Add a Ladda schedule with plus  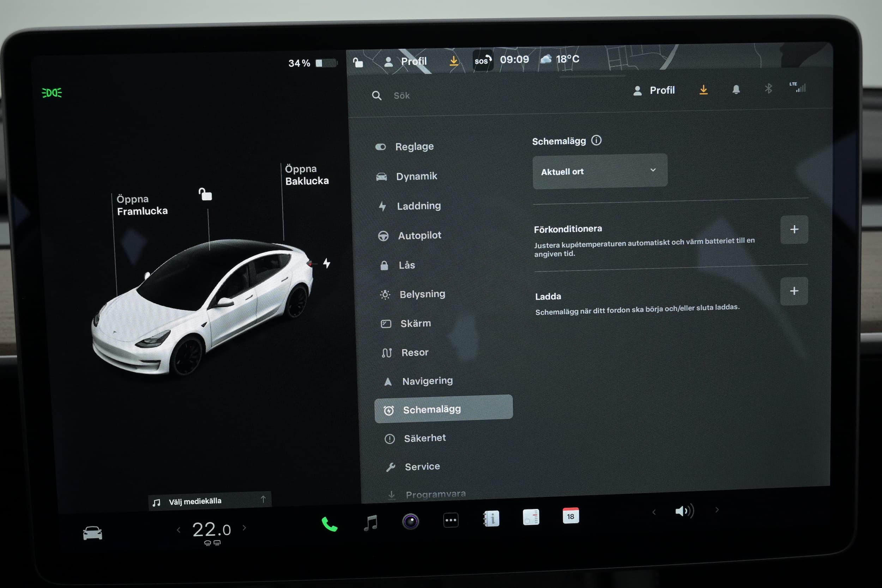pyautogui.click(x=794, y=291)
